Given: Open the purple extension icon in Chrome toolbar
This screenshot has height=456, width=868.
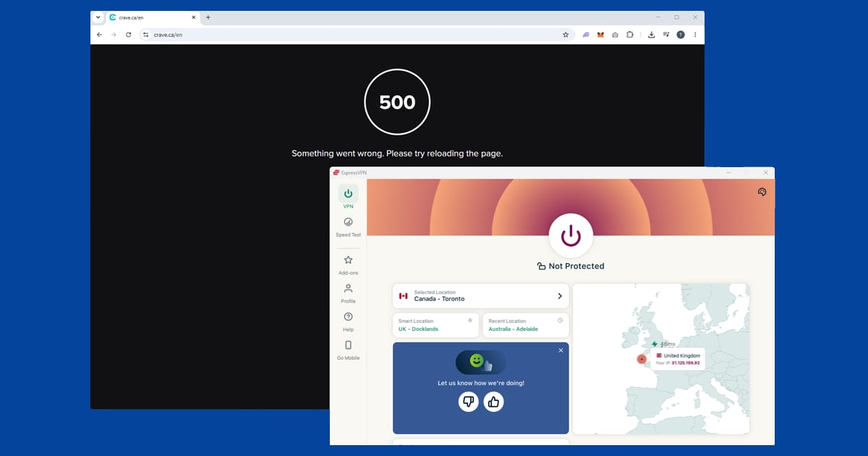Looking at the screenshot, I should coord(586,35).
